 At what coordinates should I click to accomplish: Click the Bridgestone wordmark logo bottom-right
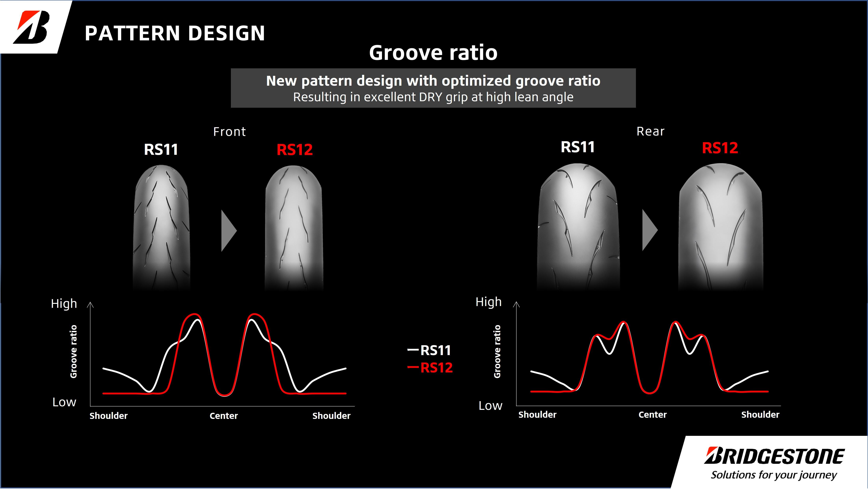(x=774, y=456)
